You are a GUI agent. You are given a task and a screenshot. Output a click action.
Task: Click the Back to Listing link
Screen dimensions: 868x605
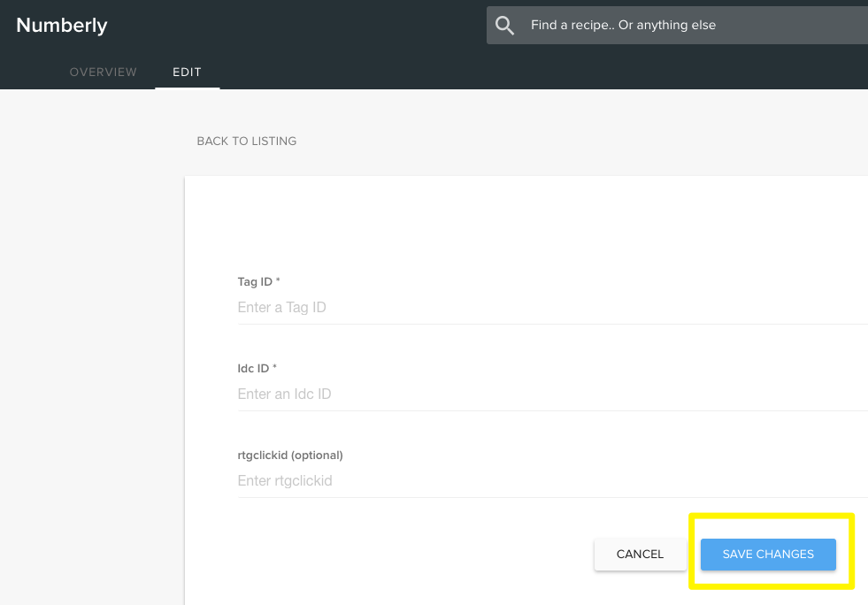pyautogui.click(x=246, y=141)
